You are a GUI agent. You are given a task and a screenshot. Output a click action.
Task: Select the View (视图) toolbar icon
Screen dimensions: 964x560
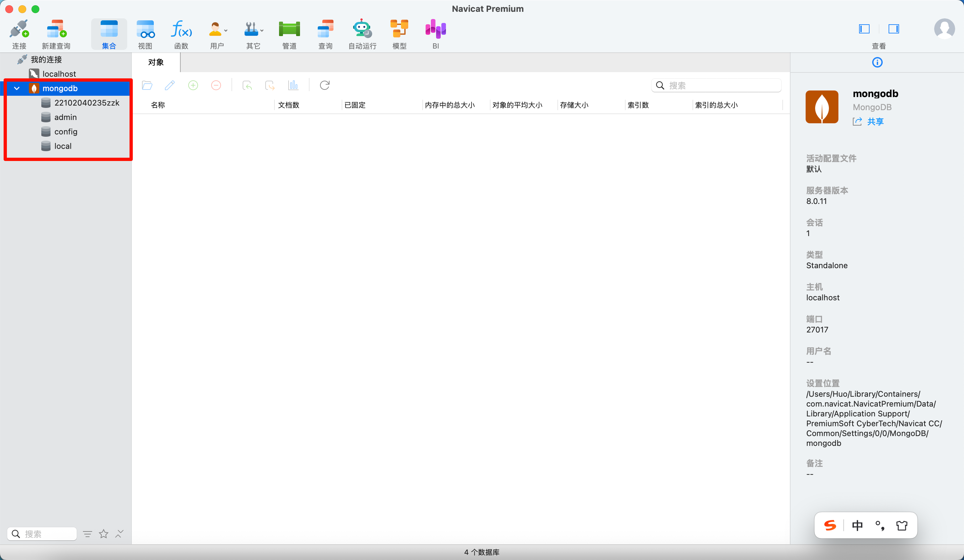coord(145,30)
